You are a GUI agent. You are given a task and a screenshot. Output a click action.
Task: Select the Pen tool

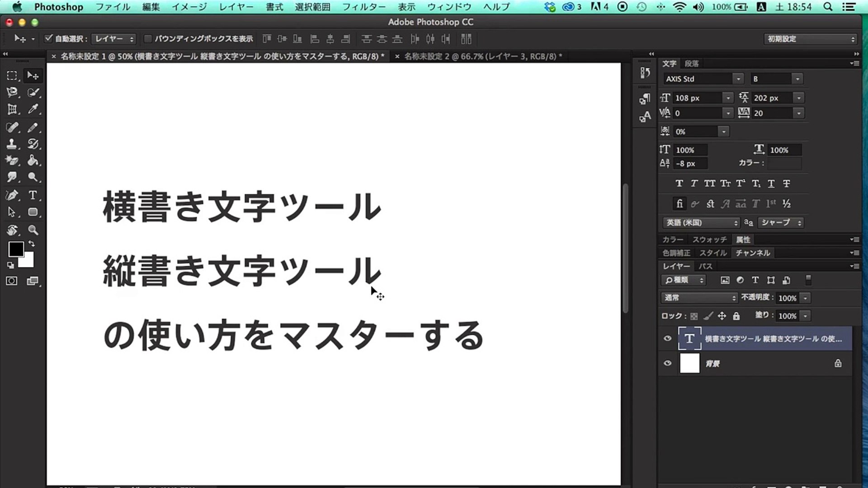[12, 195]
